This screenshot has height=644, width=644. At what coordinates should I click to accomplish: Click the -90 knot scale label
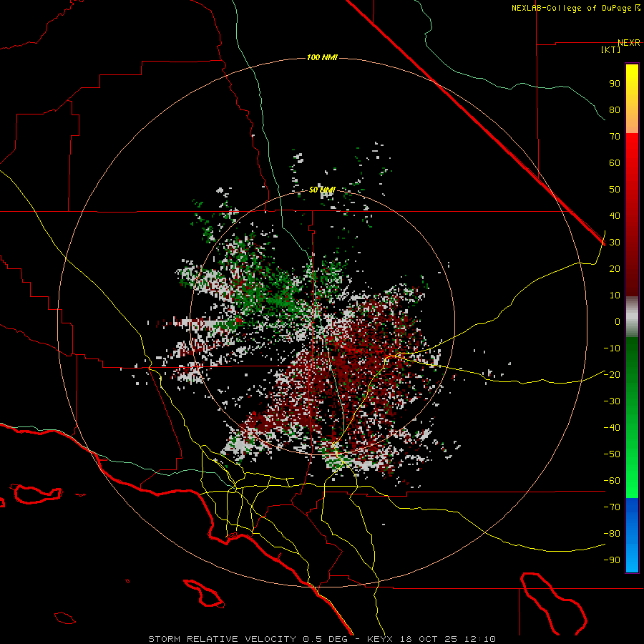point(612,560)
